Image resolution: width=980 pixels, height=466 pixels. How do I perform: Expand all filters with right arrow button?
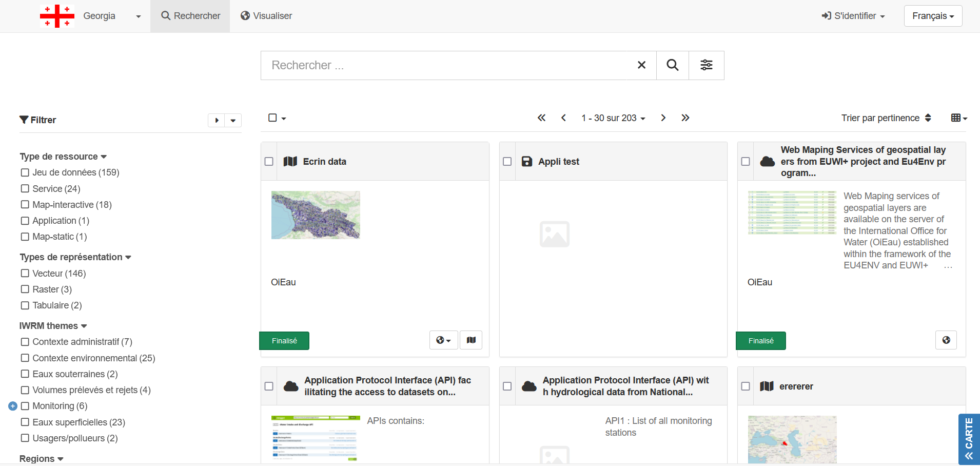(x=217, y=120)
